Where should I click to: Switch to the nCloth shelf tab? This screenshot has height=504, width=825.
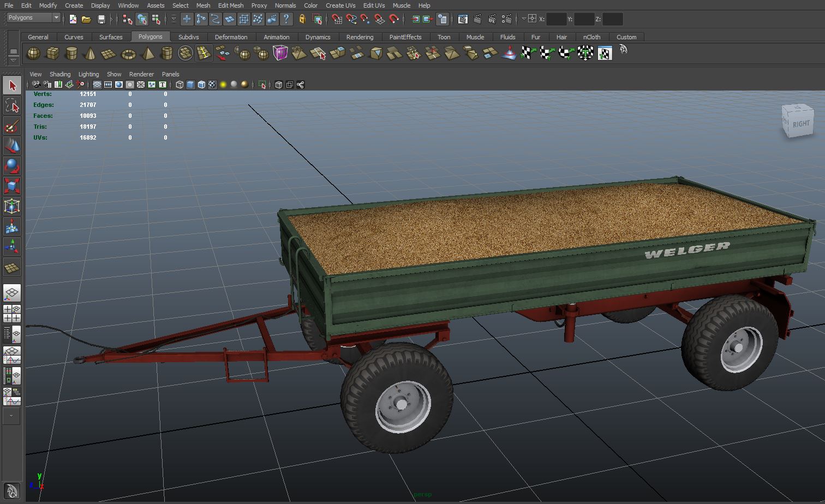(591, 37)
